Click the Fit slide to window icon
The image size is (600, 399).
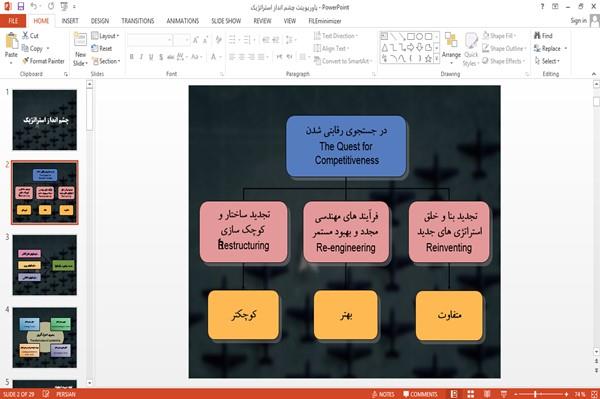coord(594,394)
